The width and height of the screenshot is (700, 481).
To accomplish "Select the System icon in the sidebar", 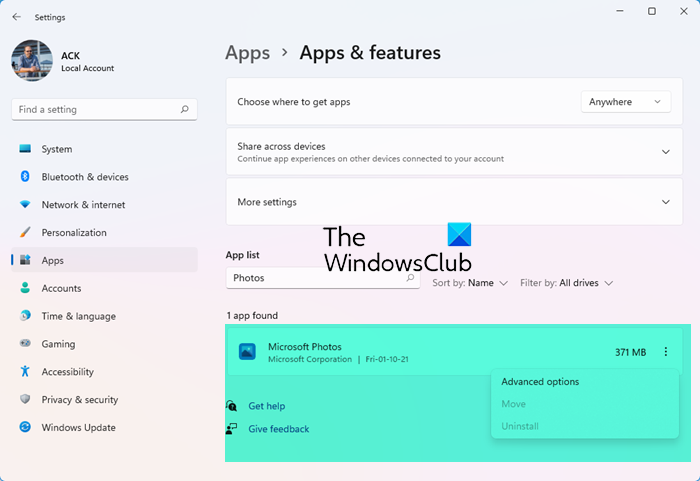I will click(25, 149).
